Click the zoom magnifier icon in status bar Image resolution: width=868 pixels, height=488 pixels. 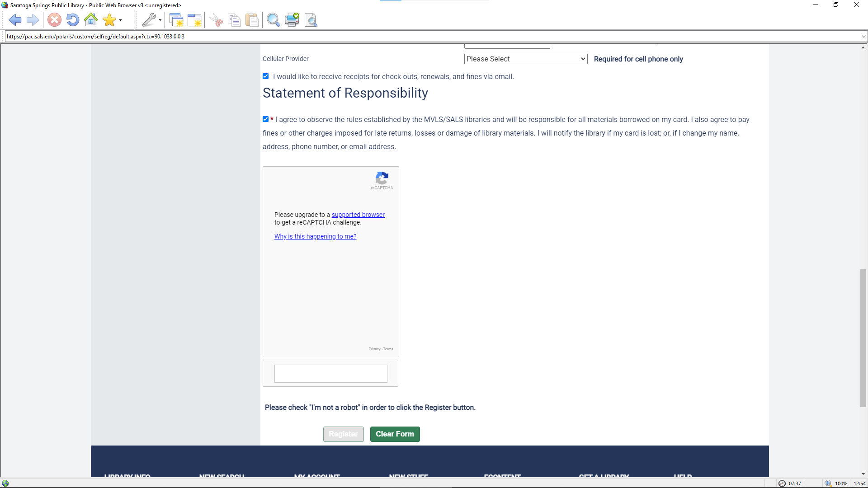tap(828, 483)
